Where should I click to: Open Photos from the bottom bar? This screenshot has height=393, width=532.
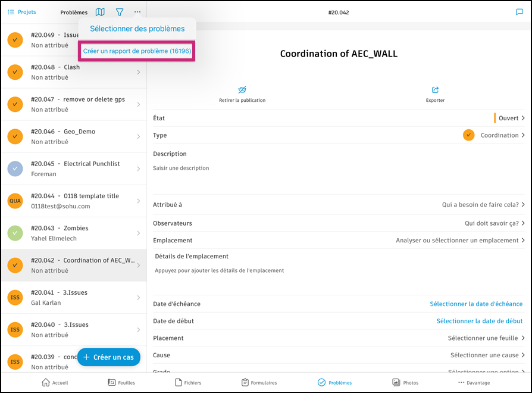click(405, 382)
